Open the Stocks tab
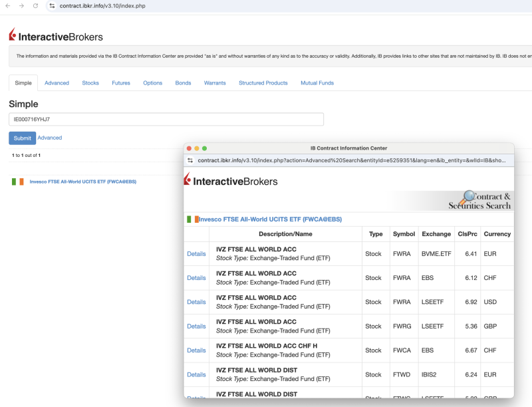 90,83
